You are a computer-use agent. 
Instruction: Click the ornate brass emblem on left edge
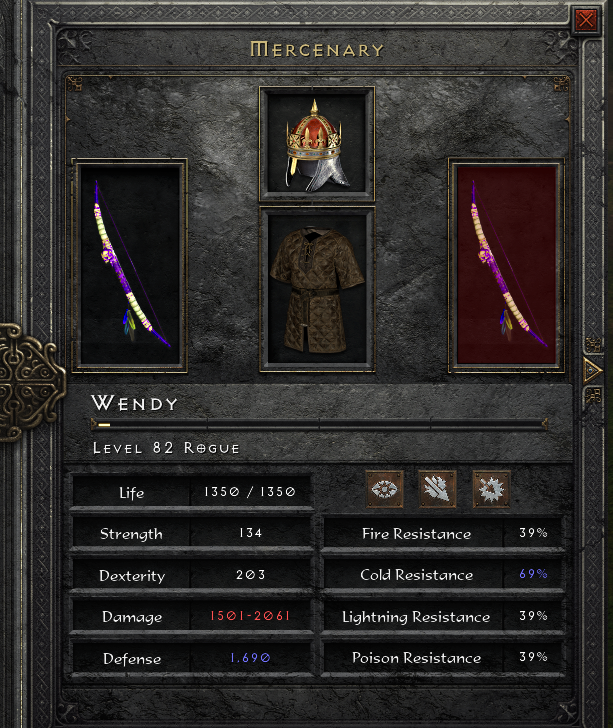click(29, 382)
